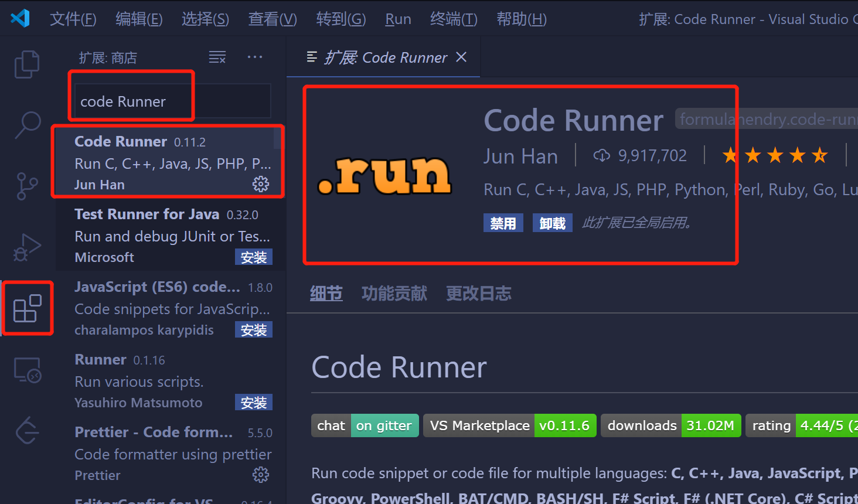Click the rating 4.44/5 badge
858x504 pixels.
(802, 425)
